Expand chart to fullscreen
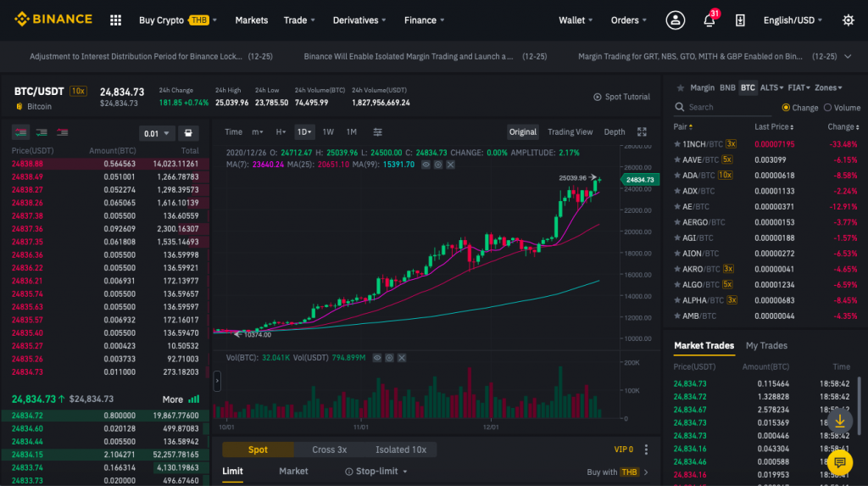Viewport: 868px width, 486px height. click(x=642, y=132)
